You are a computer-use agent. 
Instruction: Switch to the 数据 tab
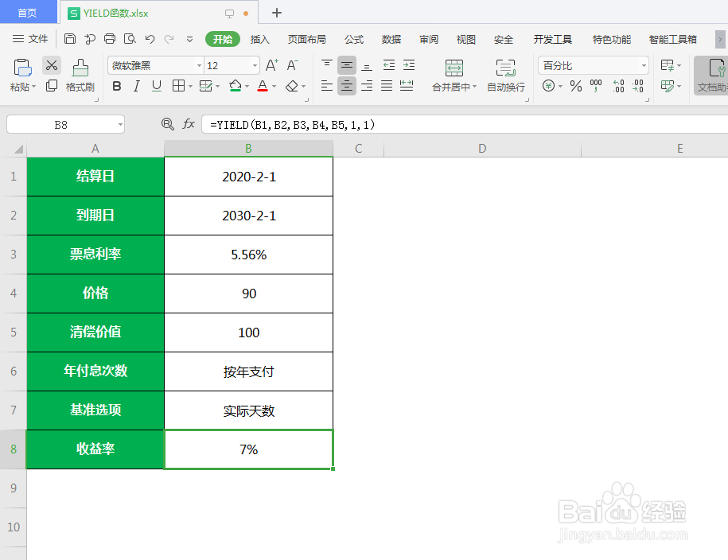point(391,40)
